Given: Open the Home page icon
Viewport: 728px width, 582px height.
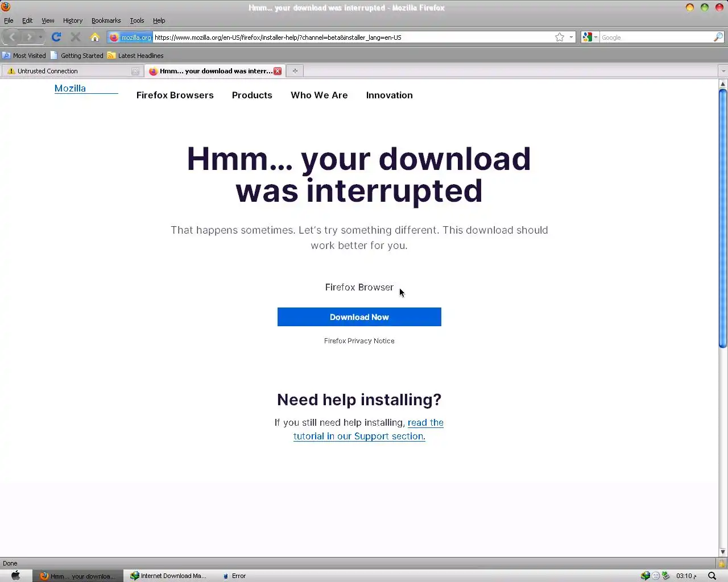Looking at the screenshot, I should click(x=95, y=37).
